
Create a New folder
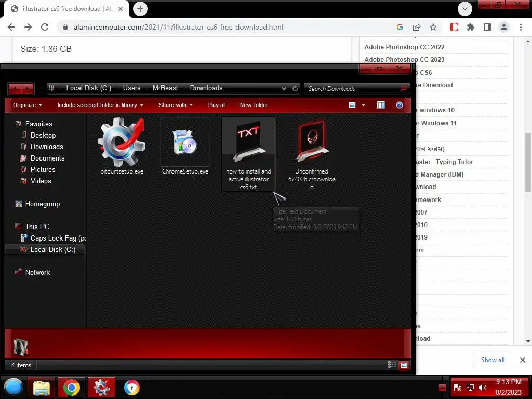click(254, 105)
